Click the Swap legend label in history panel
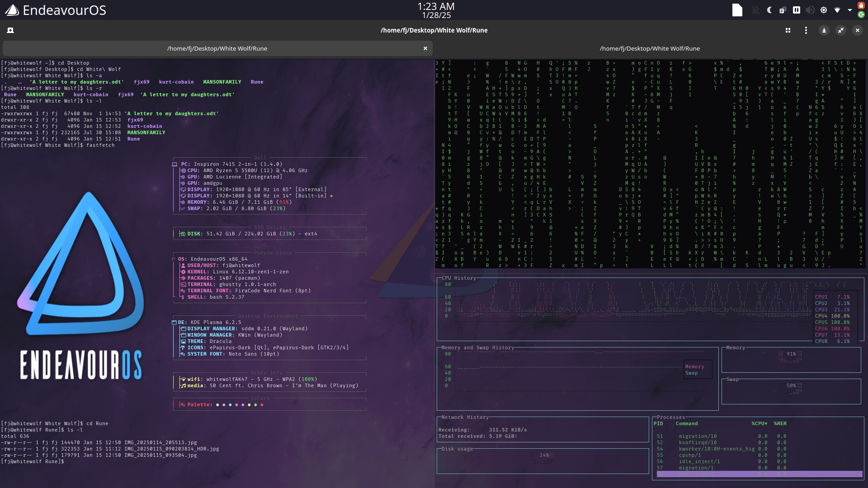Image resolution: width=868 pixels, height=488 pixels. pos(691,373)
